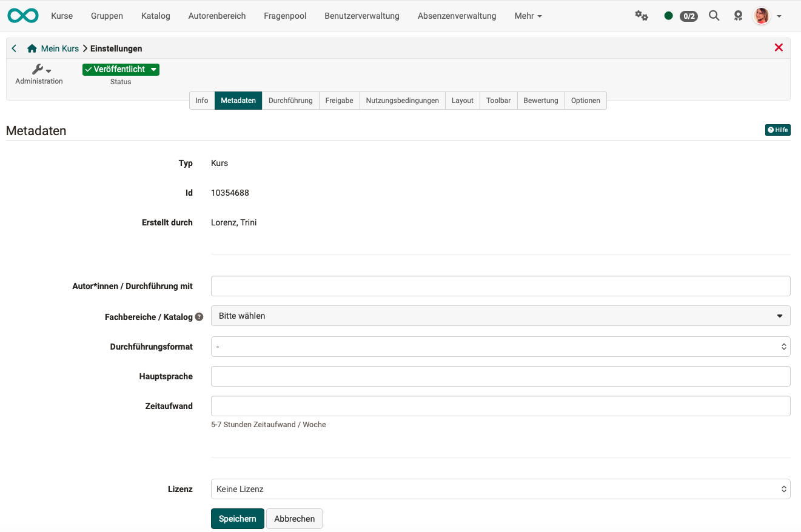Open the Durchführungsformat selection box

click(x=500, y=346)
